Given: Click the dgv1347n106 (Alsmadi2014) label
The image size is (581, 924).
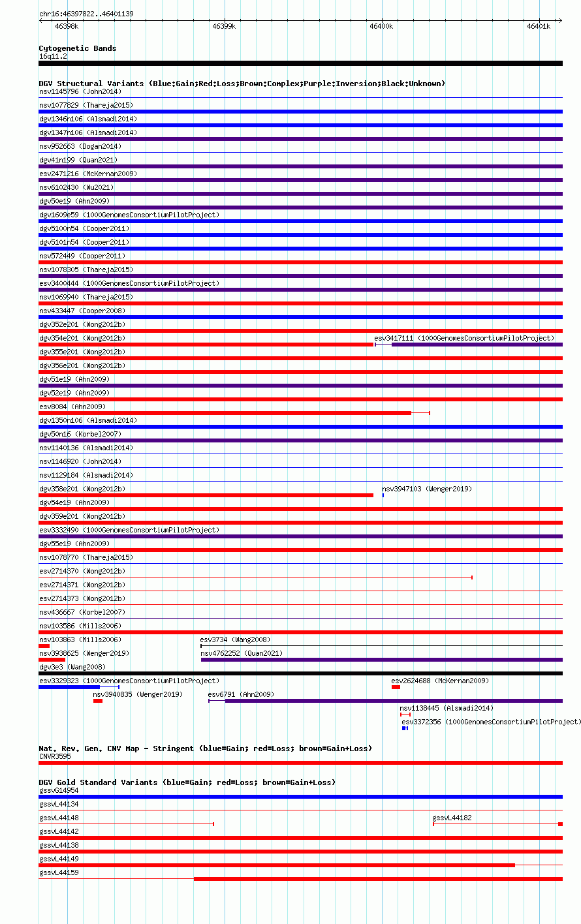Looking at the screenshot, I should point(88,132).
